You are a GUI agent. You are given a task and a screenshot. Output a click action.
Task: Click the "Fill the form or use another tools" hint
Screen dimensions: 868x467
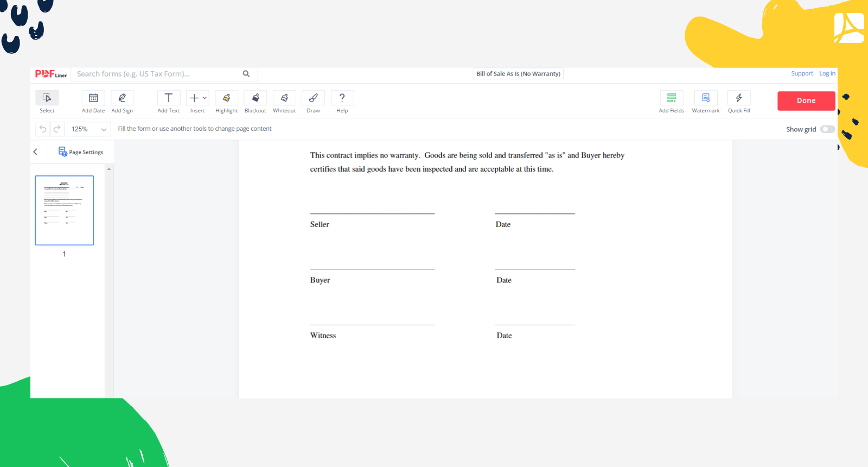(x=195, y=129)
